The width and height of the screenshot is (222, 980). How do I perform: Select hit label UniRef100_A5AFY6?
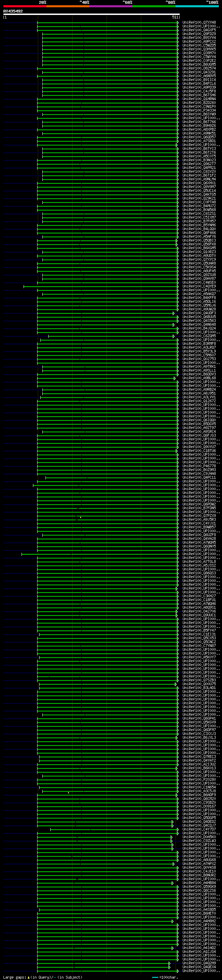click(199, 237)
